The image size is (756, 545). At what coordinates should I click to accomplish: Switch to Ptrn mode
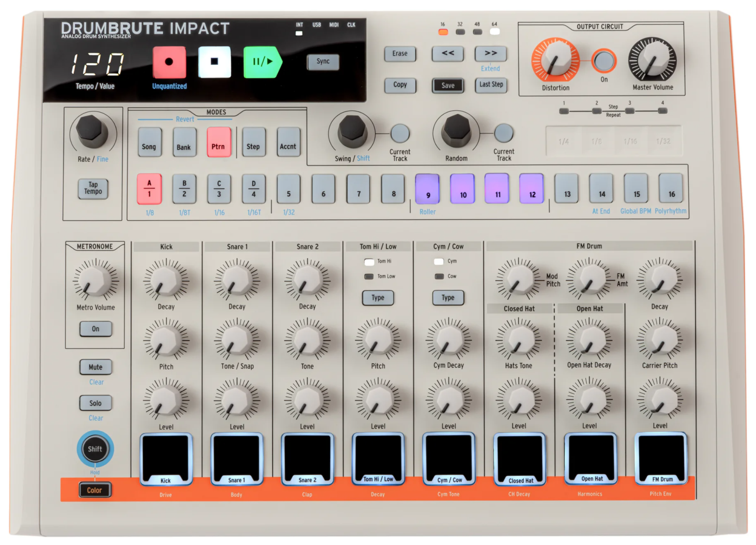(x=218, y=143)
